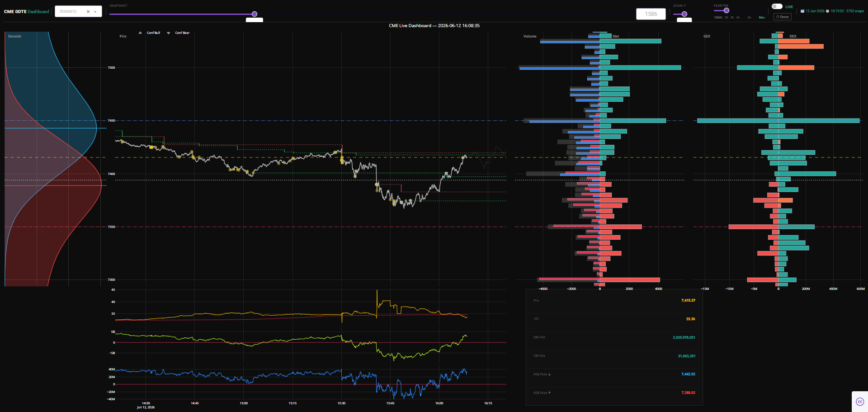
Task: Select the 6h window mark
Action: [749, 18]
